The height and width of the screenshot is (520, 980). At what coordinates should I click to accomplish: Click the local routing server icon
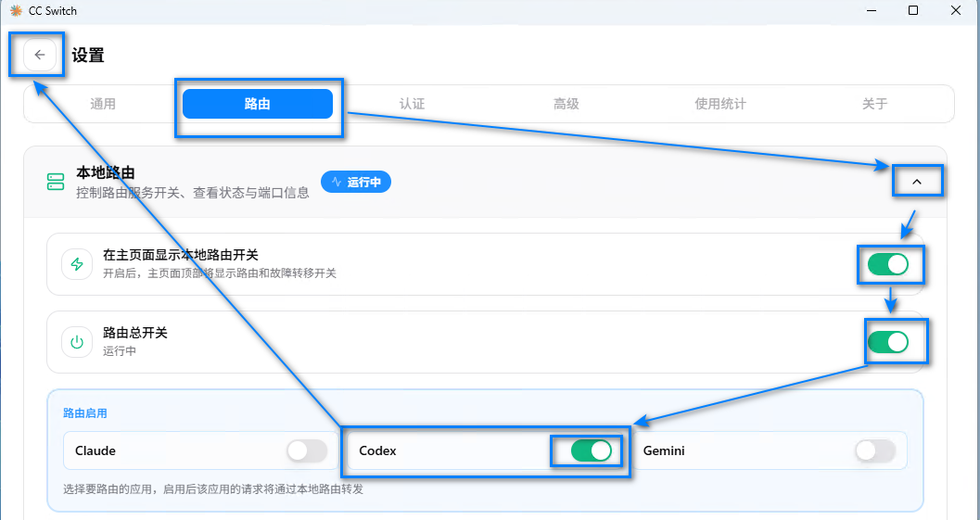pyautogui.click(x=56, y=182)
